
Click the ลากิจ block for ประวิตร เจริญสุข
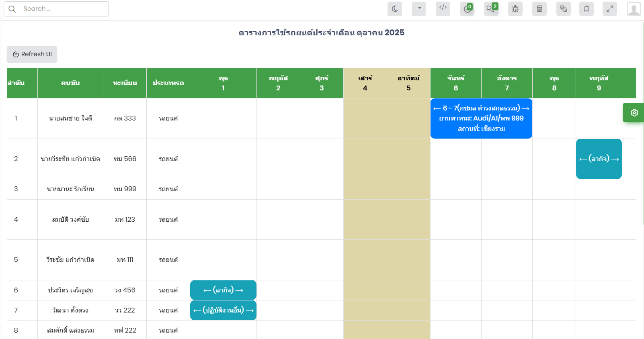(x=223, y=290)
